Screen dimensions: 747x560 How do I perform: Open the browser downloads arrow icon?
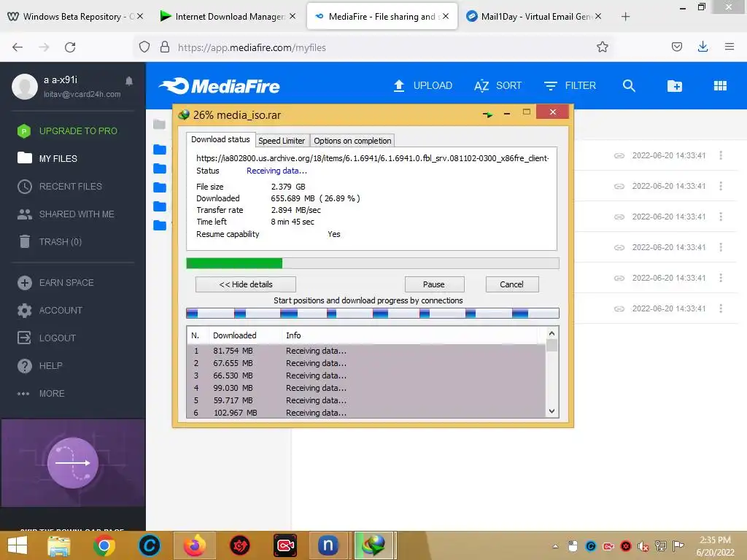703,47
